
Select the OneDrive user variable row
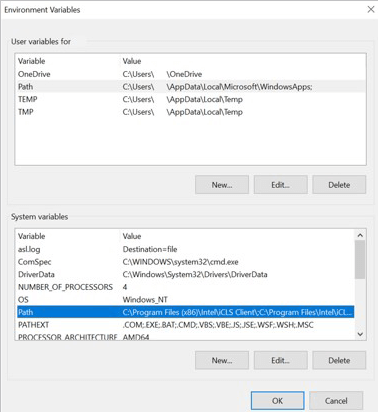pos(190,74)
